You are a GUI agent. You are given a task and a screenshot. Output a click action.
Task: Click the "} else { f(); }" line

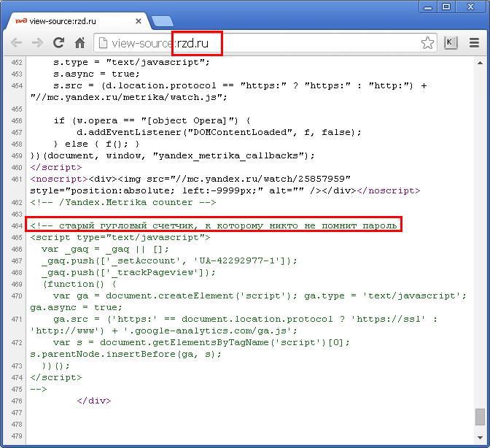[96, 144]
